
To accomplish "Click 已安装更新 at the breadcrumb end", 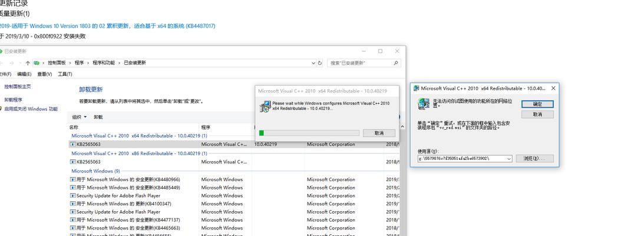I will point(135,63).
